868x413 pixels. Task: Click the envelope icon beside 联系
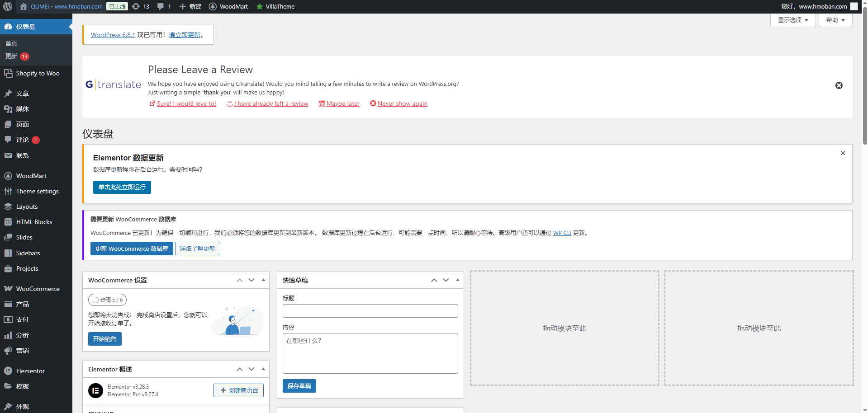pyautogui.click(x=8, y=155)
